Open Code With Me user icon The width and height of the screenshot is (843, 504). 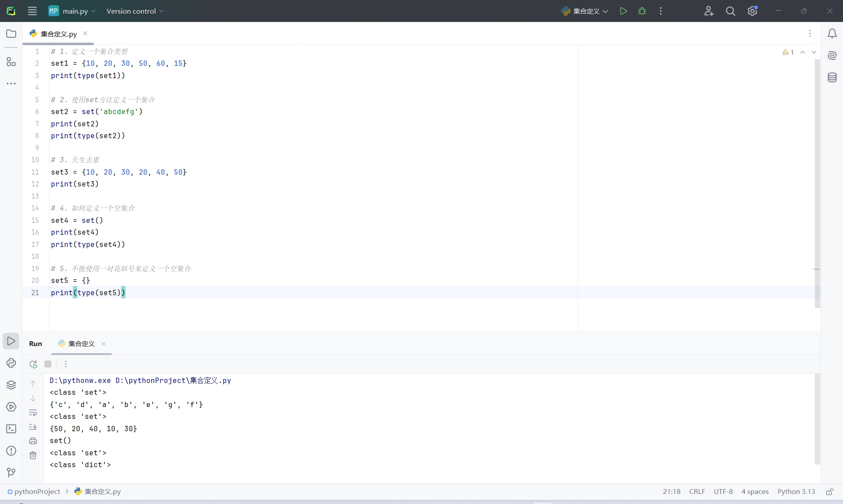(709, 11)
